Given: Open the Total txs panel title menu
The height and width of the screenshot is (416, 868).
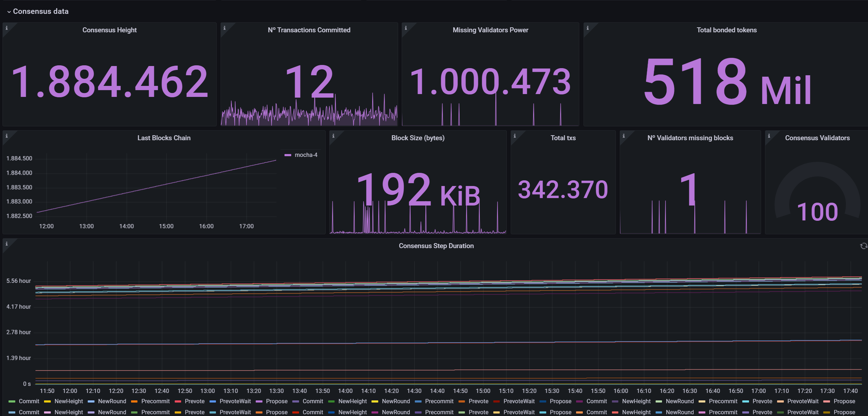Looking at the screenshot, I should 563,138.
